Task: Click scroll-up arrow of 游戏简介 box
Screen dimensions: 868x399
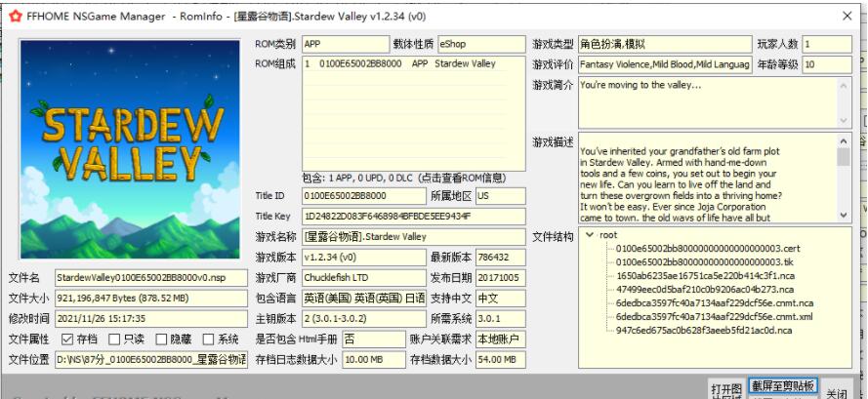Action: (845, 85)
